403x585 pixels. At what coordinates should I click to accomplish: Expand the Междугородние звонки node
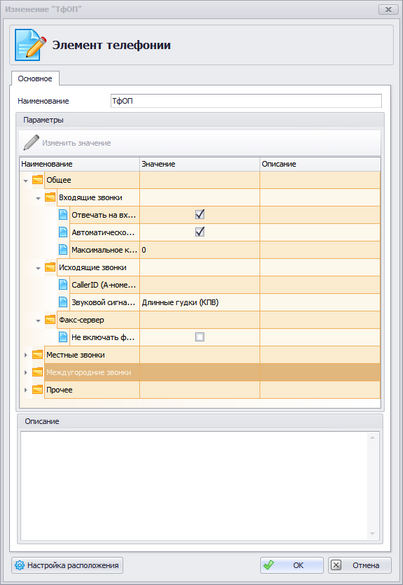(x=26, y=372)
